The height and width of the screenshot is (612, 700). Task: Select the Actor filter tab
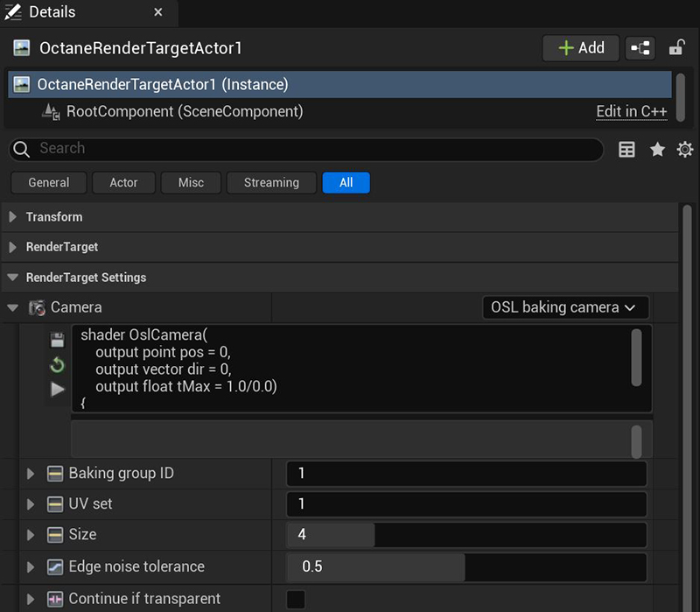[x=123, y=183]
